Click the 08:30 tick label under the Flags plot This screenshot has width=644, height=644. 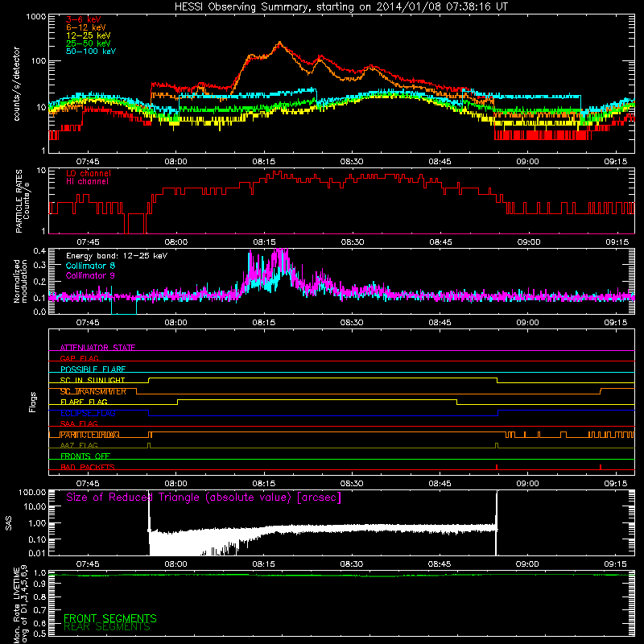(x=352, y=484)
